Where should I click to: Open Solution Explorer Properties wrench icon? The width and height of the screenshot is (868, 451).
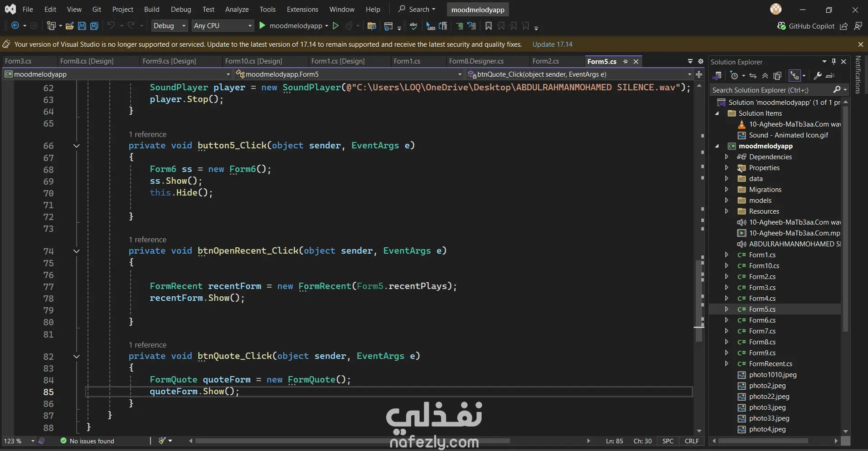818,76
